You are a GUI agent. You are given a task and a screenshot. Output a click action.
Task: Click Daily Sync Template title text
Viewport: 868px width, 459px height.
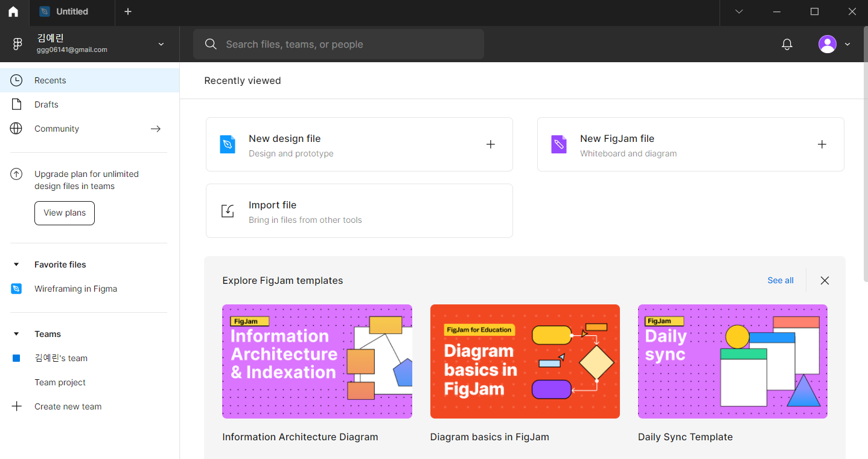(x=685, y=437)
